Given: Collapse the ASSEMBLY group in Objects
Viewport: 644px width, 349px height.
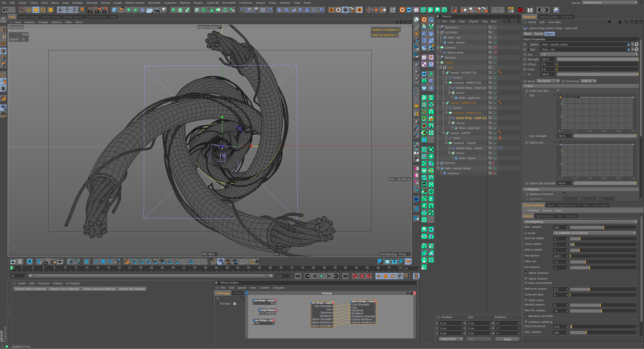Looking at the screenshot, I should click(x=438, y=33).
